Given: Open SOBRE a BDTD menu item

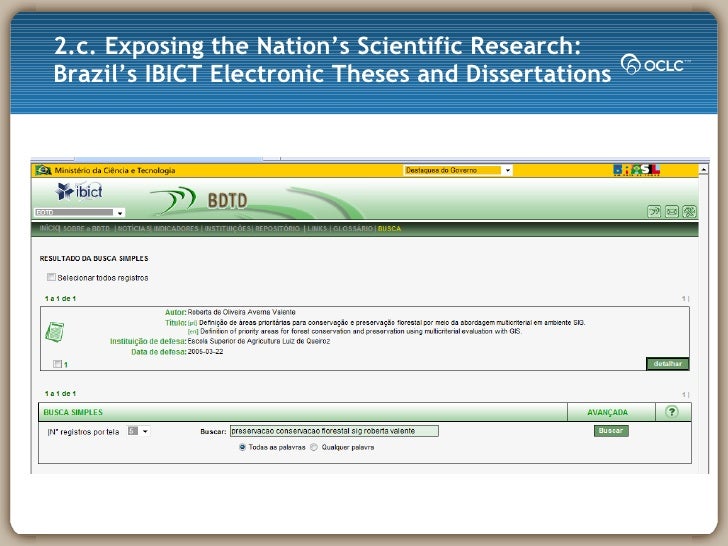Looking at the screenshot, I should [86, 228].
